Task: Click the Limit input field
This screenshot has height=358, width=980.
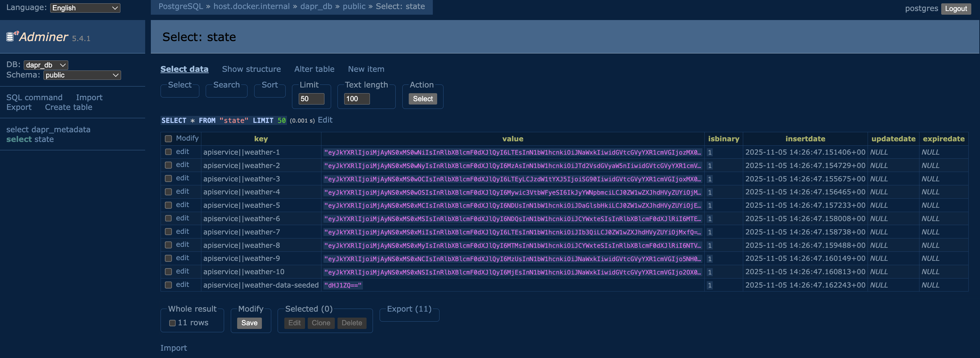Action: pyautogui.click(x=311, y=99)
